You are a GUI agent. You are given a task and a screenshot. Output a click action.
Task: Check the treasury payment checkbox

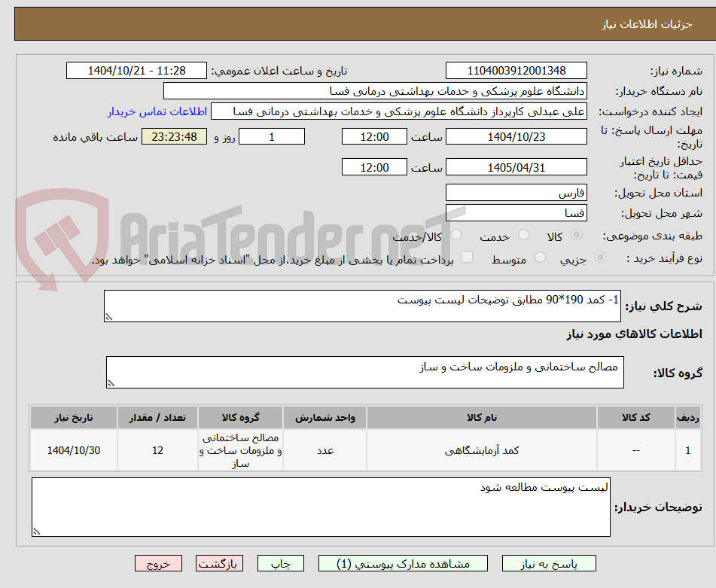point(465,257)
